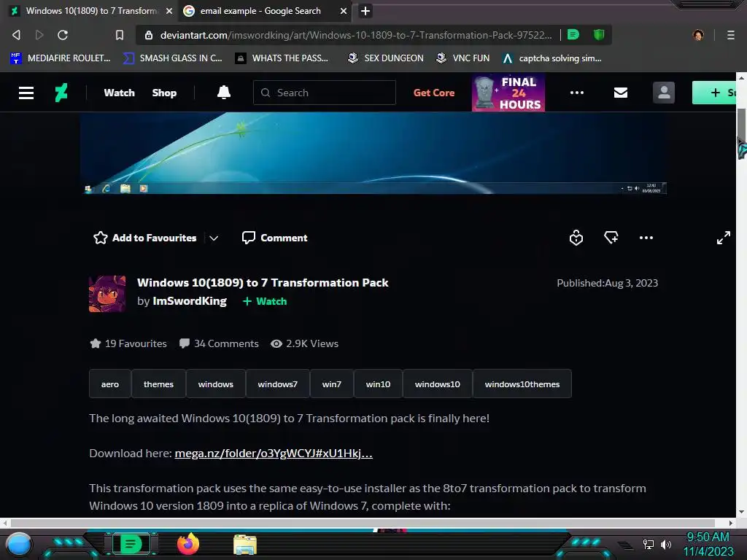Close the email example tab
This screenshot has height=560, width=747.
point(343,11)
